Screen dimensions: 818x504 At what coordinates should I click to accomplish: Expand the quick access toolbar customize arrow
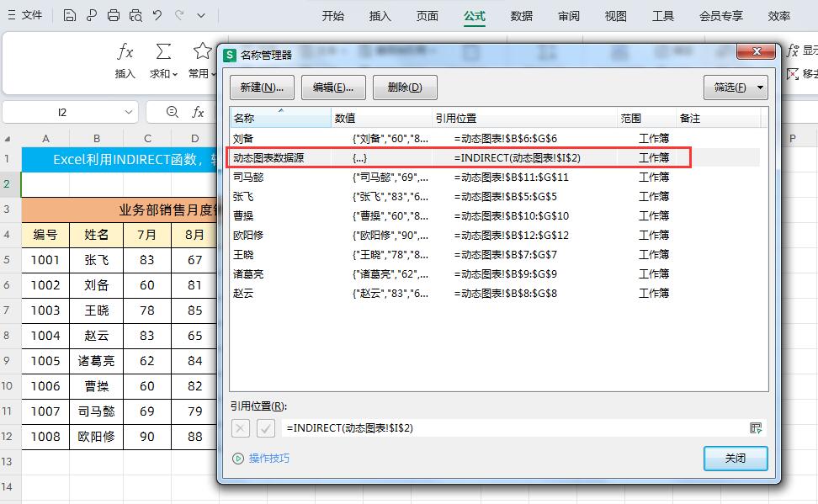click(x=201, y=15)
